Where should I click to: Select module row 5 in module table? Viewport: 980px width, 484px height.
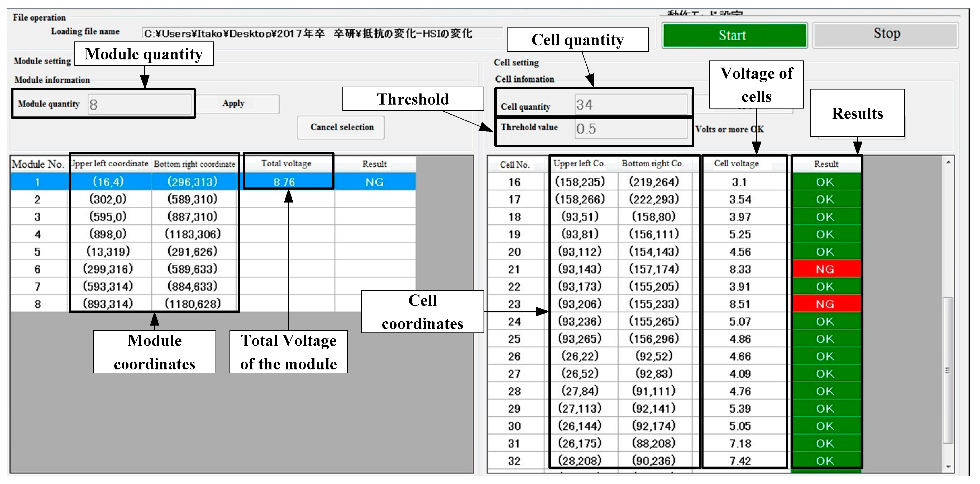[x=37, y=251]
